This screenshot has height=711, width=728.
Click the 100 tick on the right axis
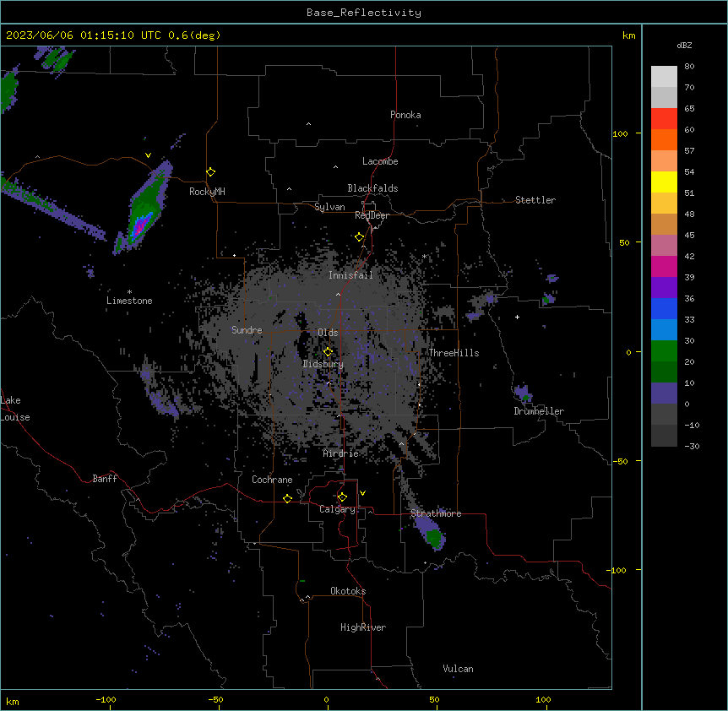[x=620, y=133]
